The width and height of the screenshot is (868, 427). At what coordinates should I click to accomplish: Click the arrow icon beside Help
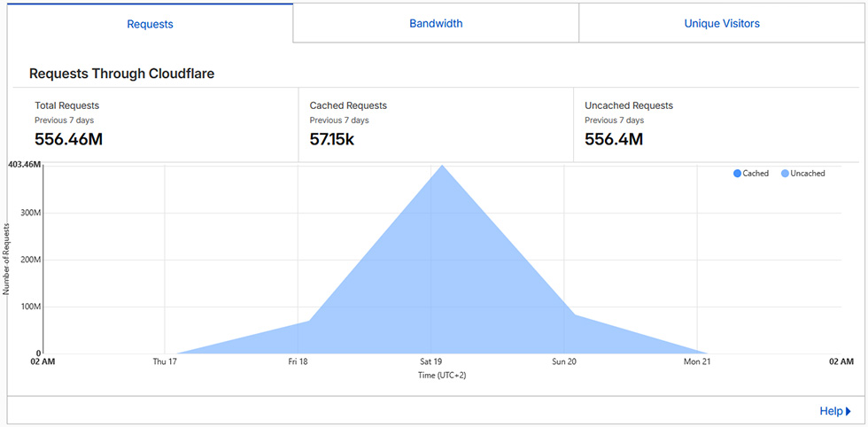click(849, 411)
